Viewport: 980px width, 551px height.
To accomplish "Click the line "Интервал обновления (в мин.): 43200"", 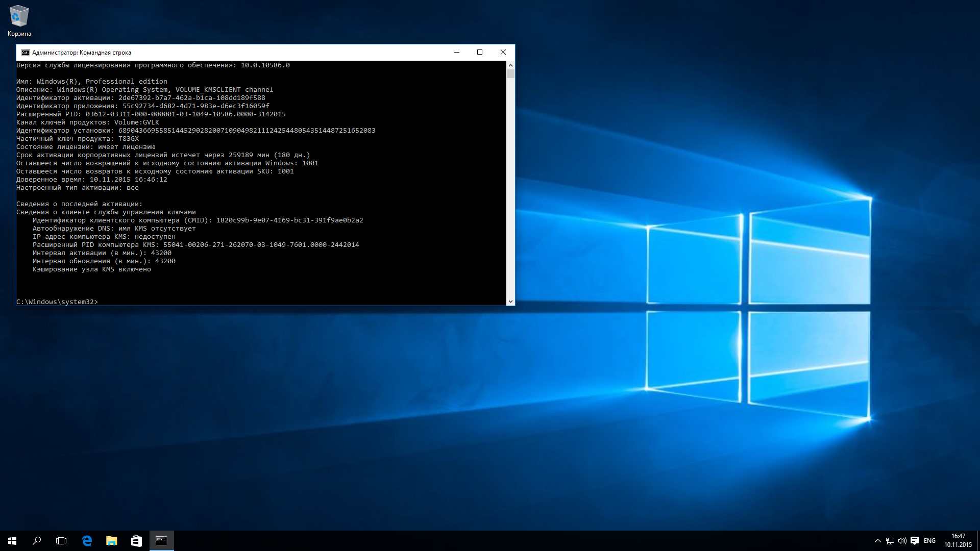I will point(104,261).
